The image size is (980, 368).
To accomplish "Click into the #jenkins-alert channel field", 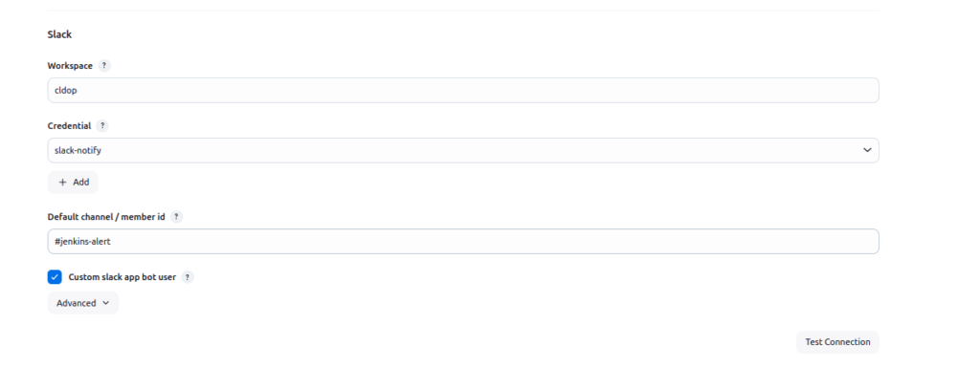I will click(463, 242).
